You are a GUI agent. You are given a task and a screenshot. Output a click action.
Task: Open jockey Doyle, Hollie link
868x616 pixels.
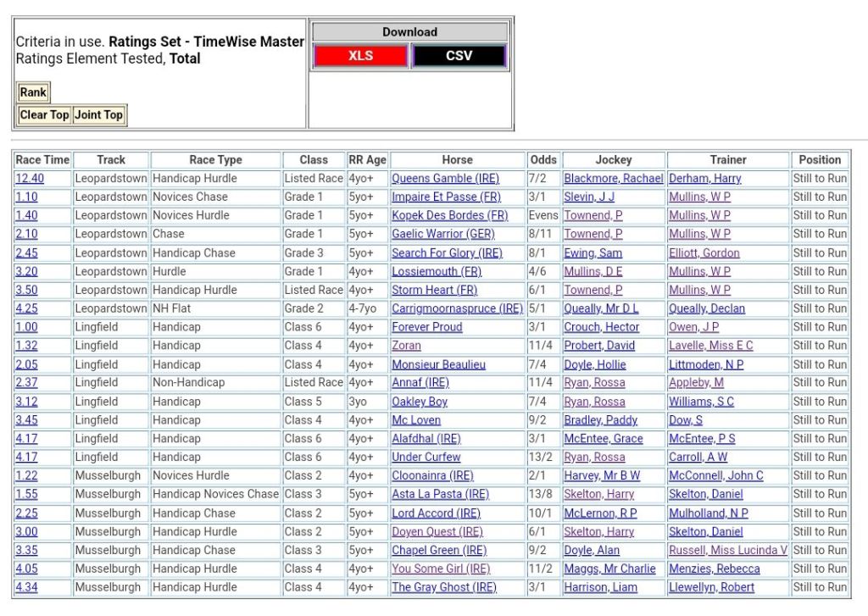pyautogui.click(x=595, y=364)
